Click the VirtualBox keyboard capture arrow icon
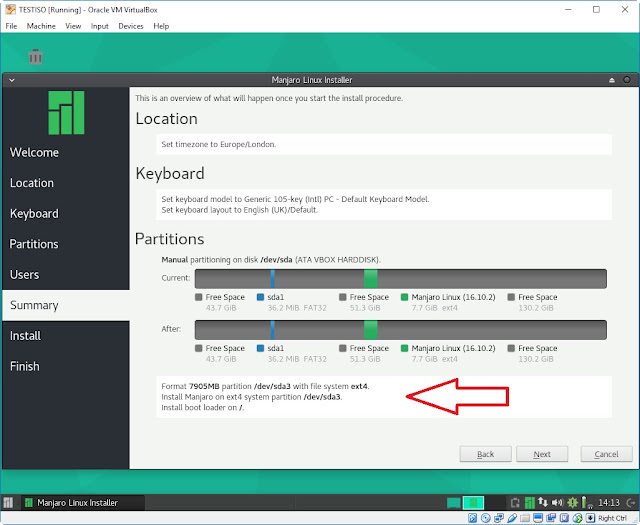 click(590, 518)
